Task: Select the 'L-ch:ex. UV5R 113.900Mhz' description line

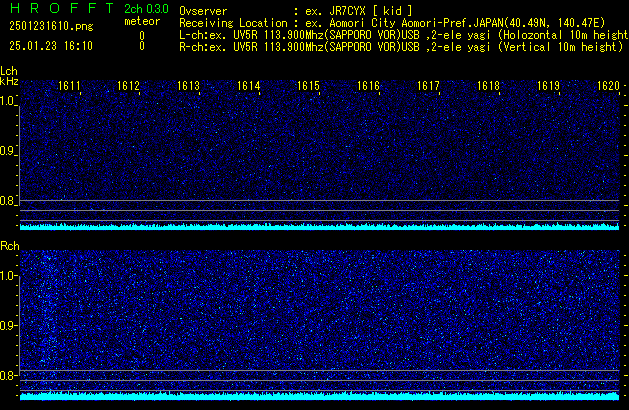Action: tap(404, 35)
